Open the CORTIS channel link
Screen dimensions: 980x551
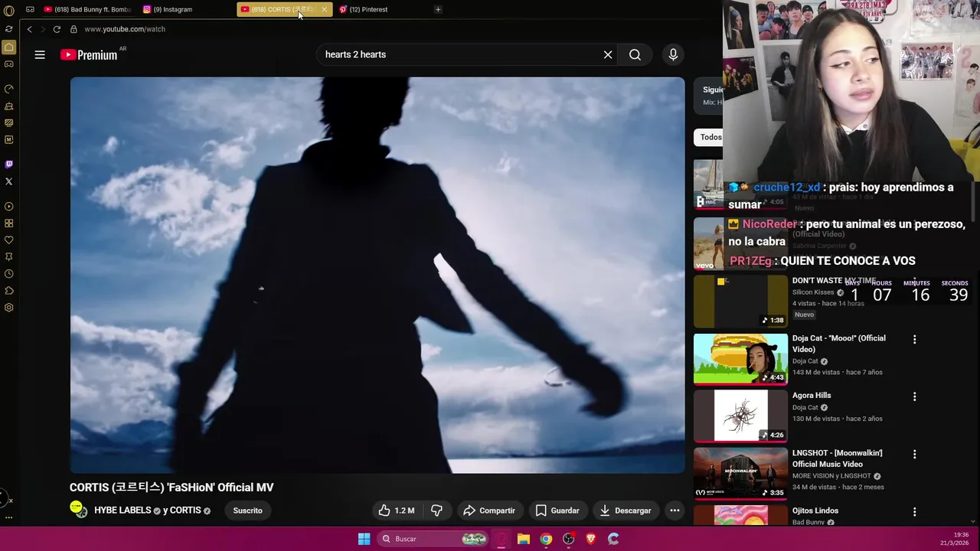pyautogui.click(x=185, y=510)
